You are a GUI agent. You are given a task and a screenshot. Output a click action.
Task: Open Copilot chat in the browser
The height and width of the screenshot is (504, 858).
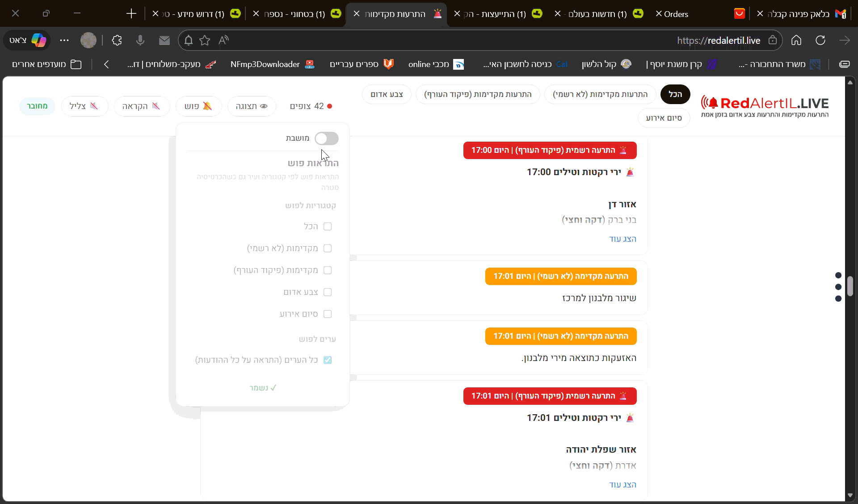[27, 40]
